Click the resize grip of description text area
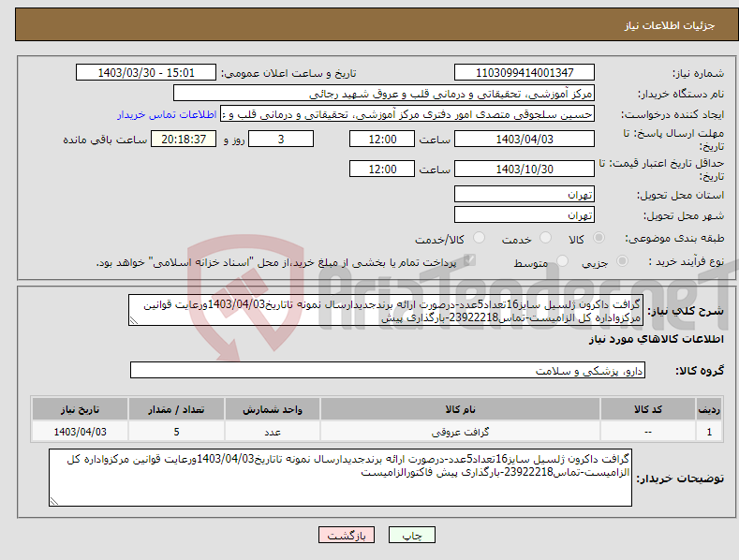Image resolution: width=739 pixels, height=560 pixels. point(134,320)
